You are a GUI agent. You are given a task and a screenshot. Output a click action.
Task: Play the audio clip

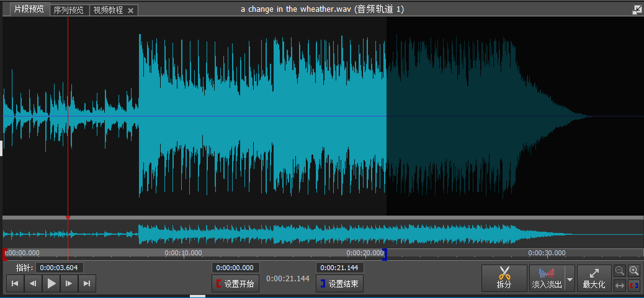click(x=51, y=283)
